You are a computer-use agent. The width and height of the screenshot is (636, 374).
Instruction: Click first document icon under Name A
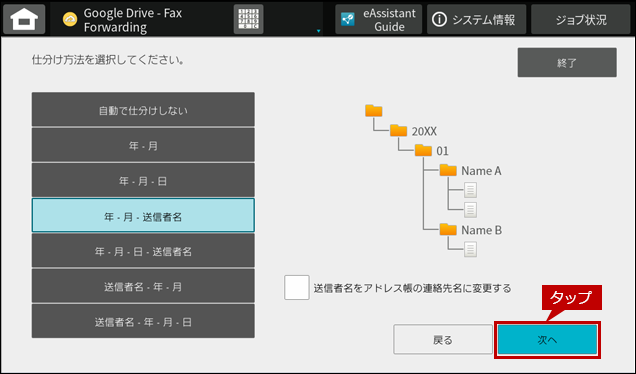coord(470,190)
